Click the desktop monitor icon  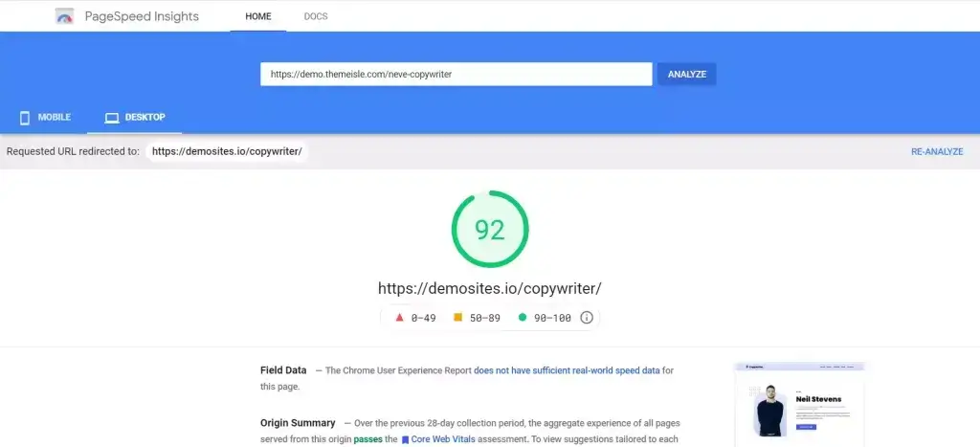pyautogui.click(x=112, y=118)
